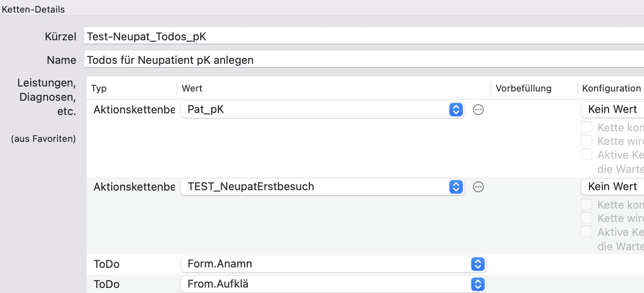Click into the Name text field
Image resolution: width=644 pixels, height=293 pixels.
(364, 60)
